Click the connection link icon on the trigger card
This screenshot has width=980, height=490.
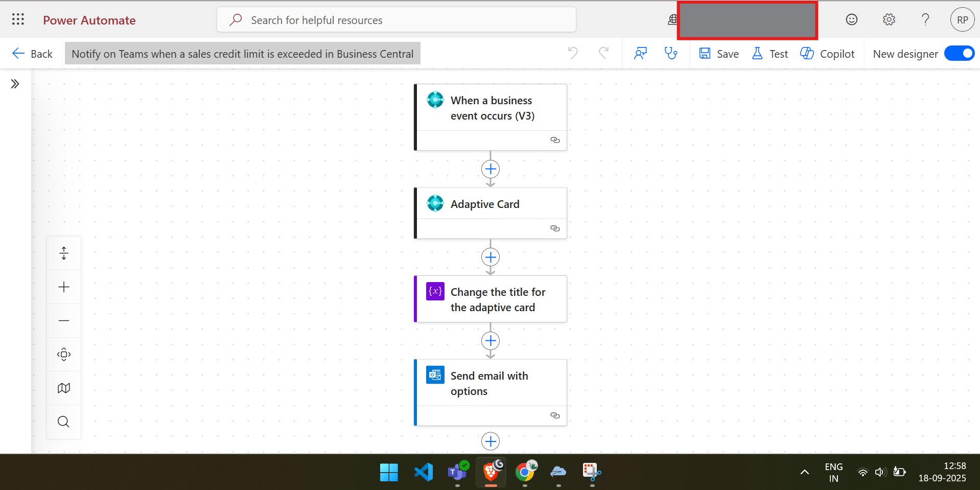555,140
